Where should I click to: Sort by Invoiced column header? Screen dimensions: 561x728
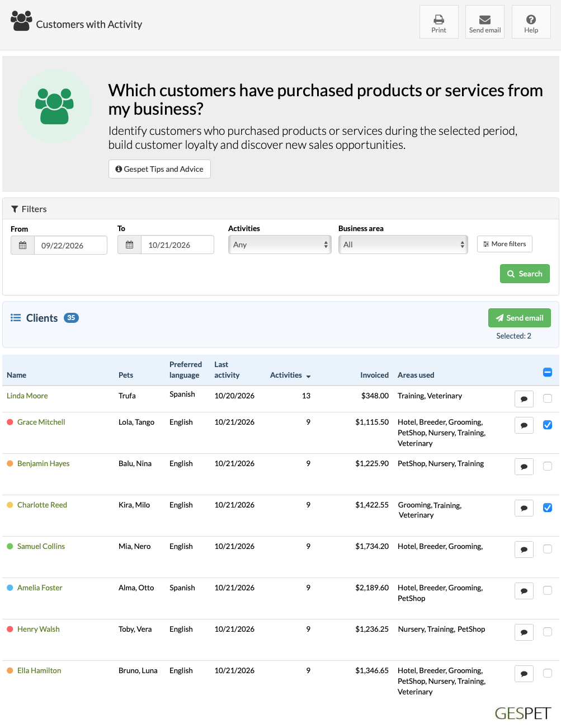coord(374,375)
